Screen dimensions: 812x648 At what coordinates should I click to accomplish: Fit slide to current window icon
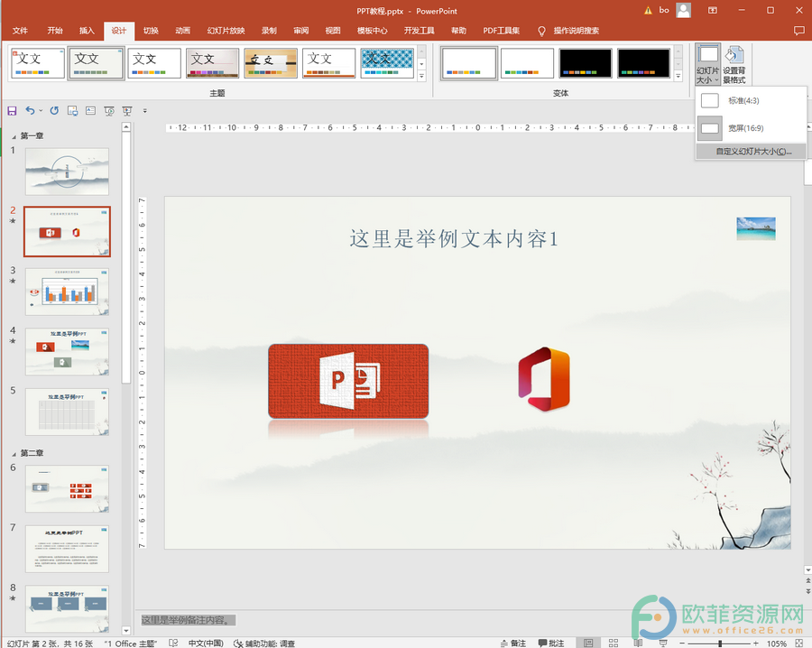pyautogui.click(x=799, y=643)
